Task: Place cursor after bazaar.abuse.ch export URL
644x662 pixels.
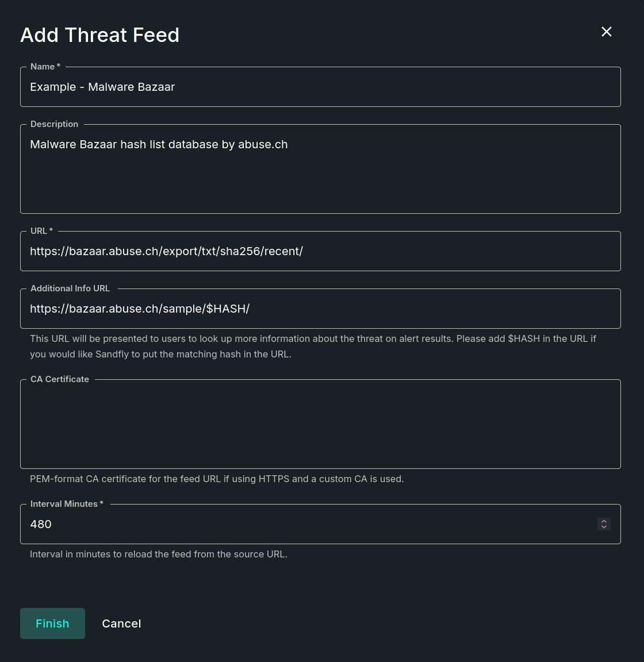Action: point(303,251)
